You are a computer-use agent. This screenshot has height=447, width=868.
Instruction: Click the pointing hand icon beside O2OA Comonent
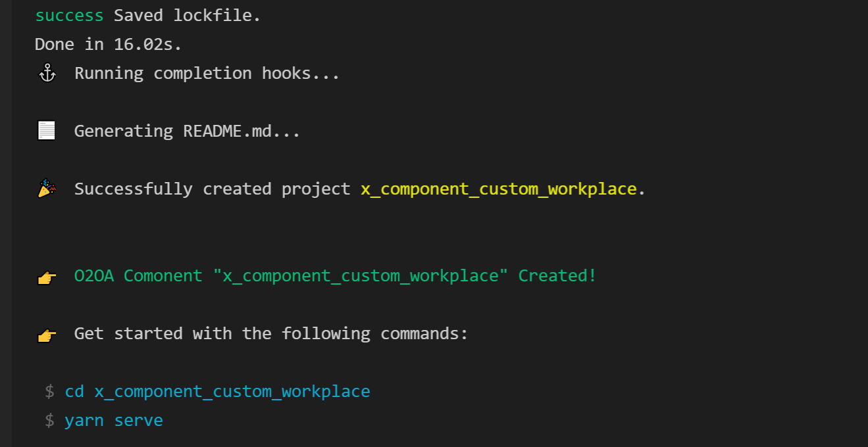(47, 277)
